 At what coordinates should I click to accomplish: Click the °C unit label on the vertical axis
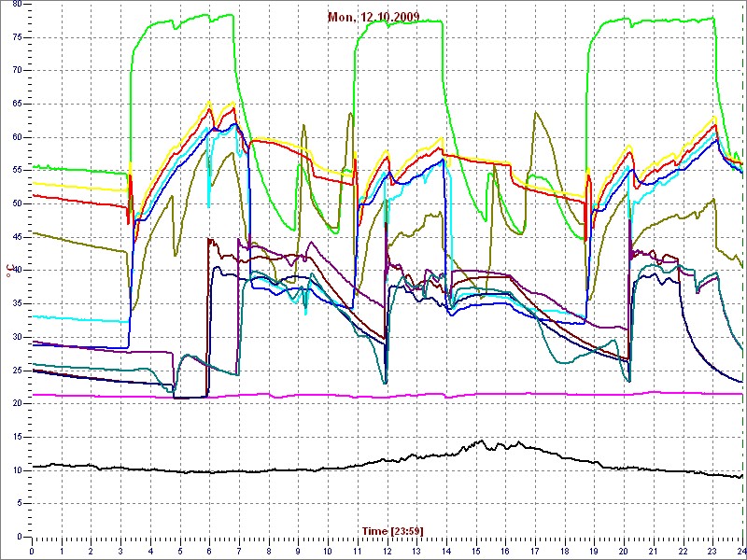[8, 272]
